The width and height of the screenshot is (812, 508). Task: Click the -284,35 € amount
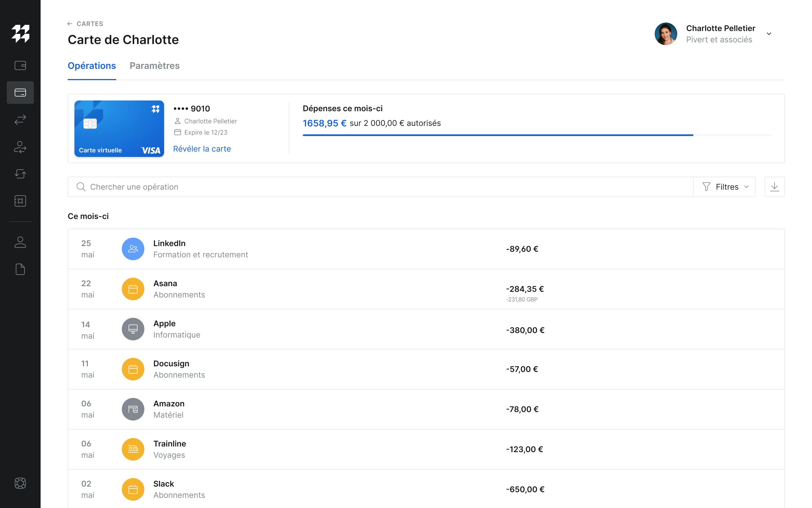click(x=525, y=289)
